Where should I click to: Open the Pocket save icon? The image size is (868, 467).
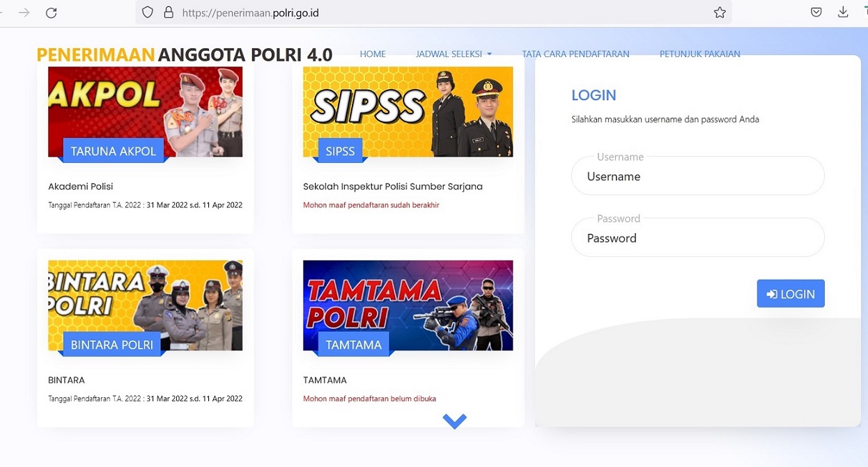click(816, 13)
